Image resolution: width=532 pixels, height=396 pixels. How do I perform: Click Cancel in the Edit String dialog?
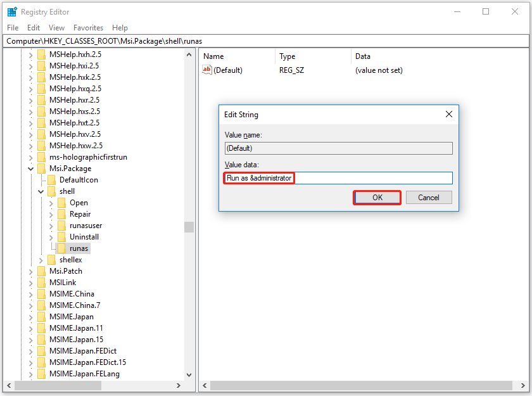click(x=429, y=197)
